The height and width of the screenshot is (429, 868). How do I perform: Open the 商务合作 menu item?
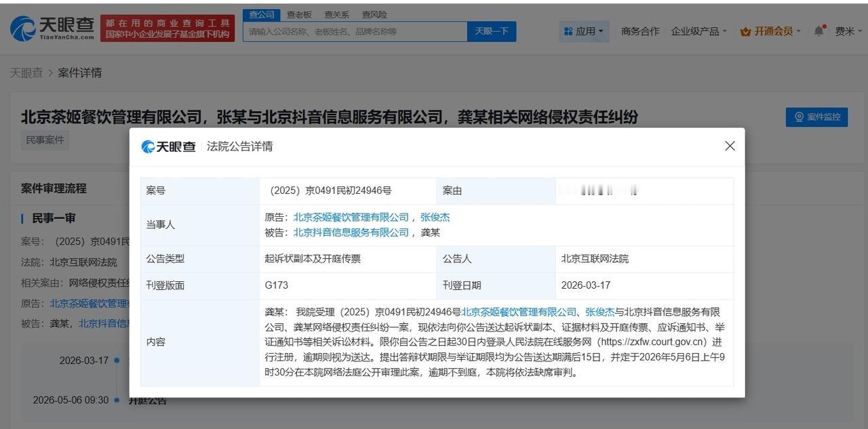[x=639, y=30]
